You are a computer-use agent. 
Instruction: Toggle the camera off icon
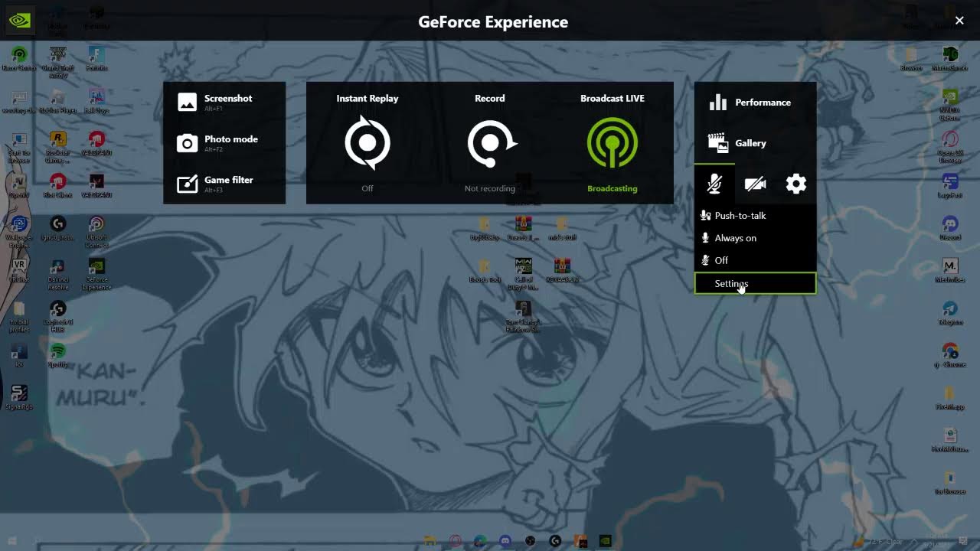coord(756,184)
